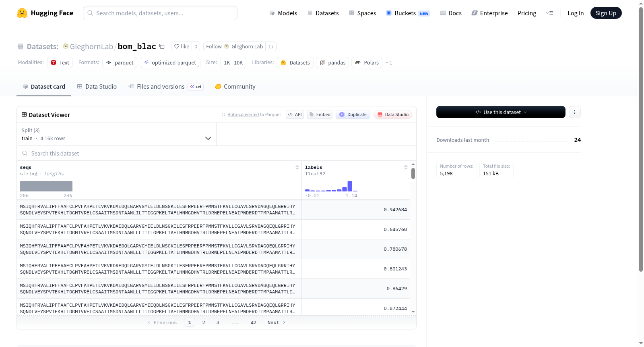The image size is (644, 347).
Task: Expand the more navigation menu icon
Action: coord(549,13)
